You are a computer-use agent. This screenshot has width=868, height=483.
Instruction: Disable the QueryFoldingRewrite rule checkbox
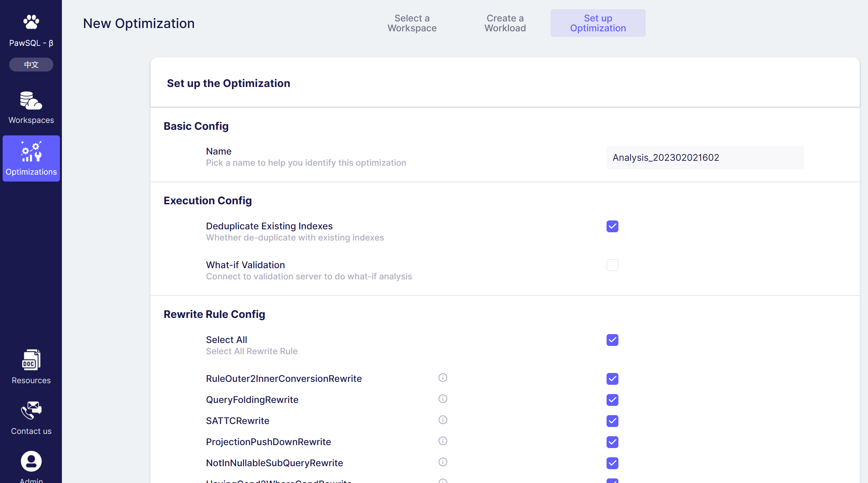(x=612, y=400)
